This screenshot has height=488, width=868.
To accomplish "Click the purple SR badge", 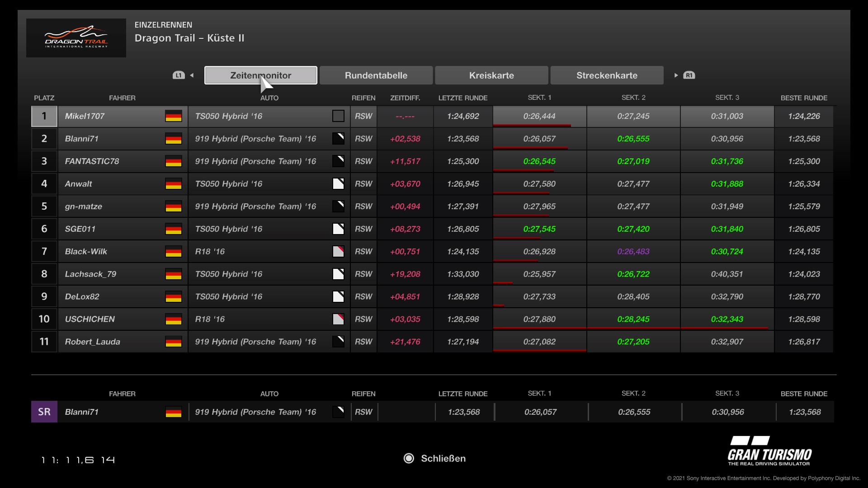I will 44,412.
